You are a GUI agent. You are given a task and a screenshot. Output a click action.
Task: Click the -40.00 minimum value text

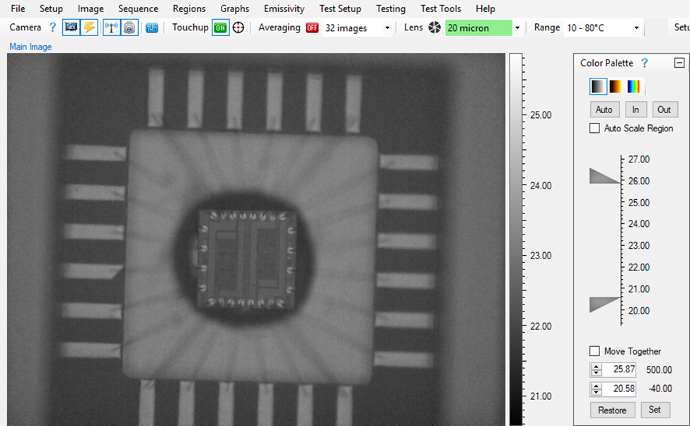(x=660, y=389)
